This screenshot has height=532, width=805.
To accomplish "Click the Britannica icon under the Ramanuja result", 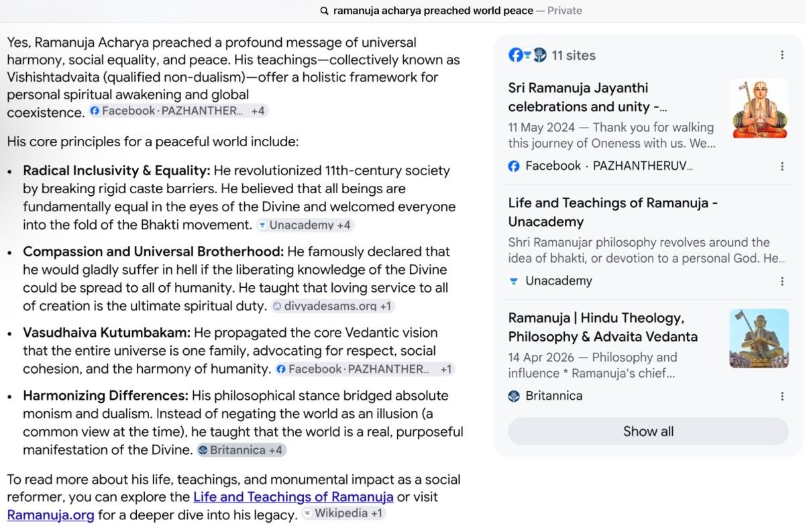I will pyautogui.click(x=514, y=396).
